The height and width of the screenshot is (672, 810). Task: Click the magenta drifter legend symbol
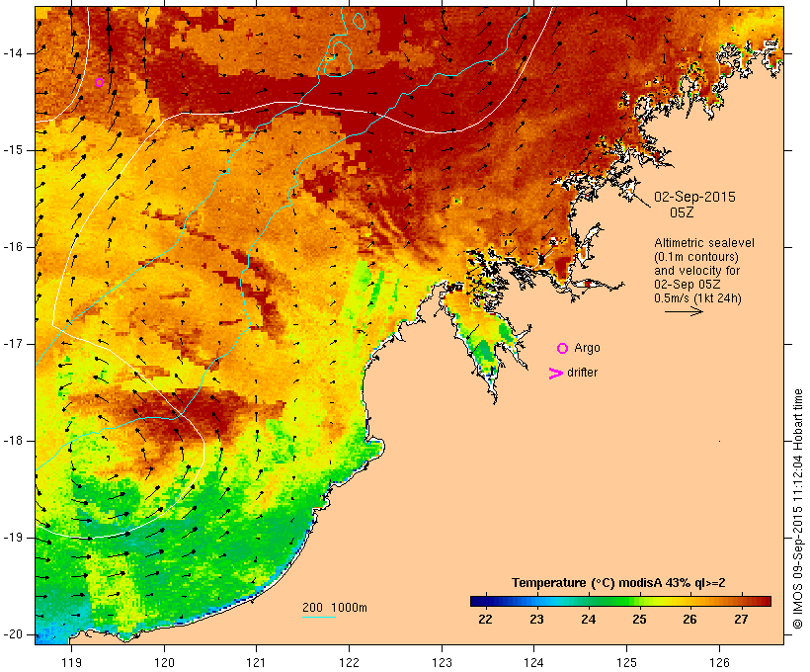point(556,374)
